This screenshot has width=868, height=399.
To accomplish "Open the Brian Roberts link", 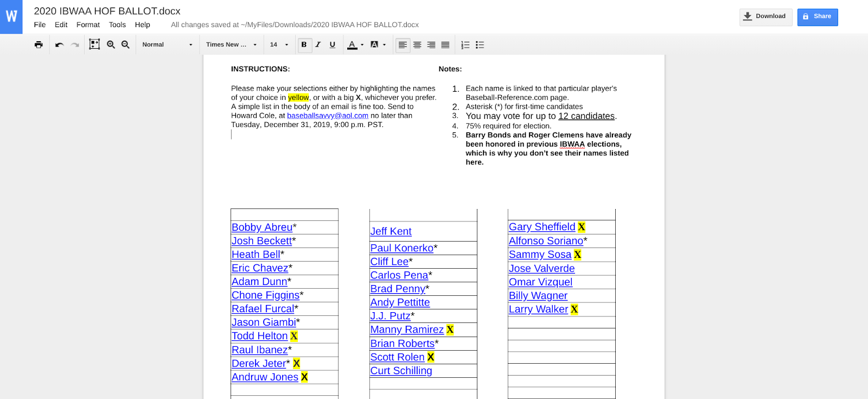I will tap(402, 344).
